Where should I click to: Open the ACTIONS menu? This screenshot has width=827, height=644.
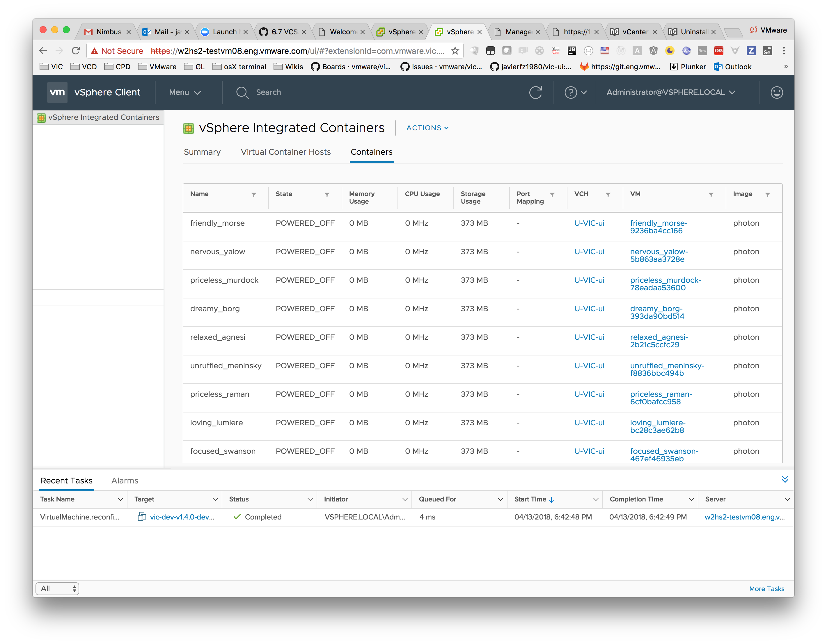pyautogui.click(x=427, y=128)
